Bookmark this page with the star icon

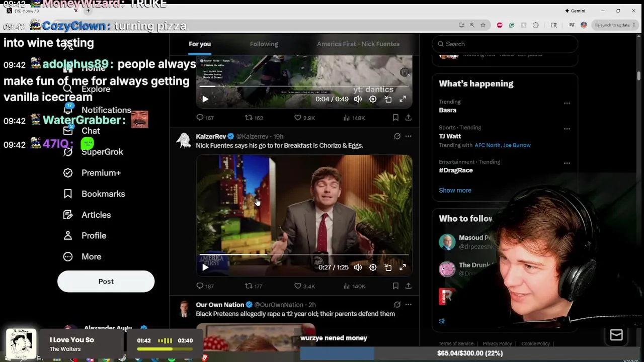483,25
